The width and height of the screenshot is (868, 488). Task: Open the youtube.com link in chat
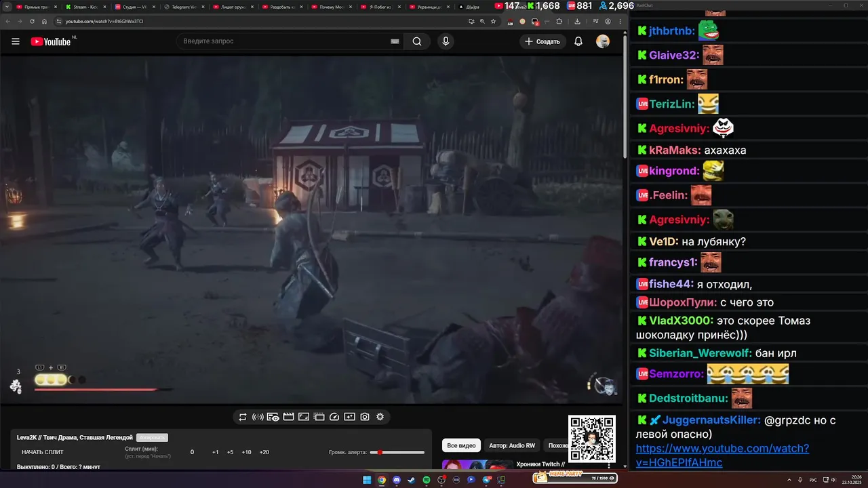coord(722,455)
